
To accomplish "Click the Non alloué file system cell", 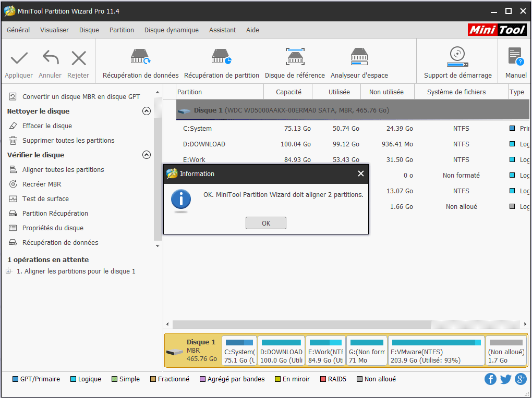I will click(461, 206).
